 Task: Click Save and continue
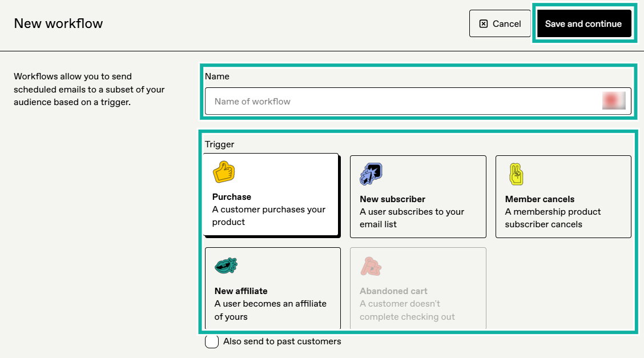pos(584,23)
